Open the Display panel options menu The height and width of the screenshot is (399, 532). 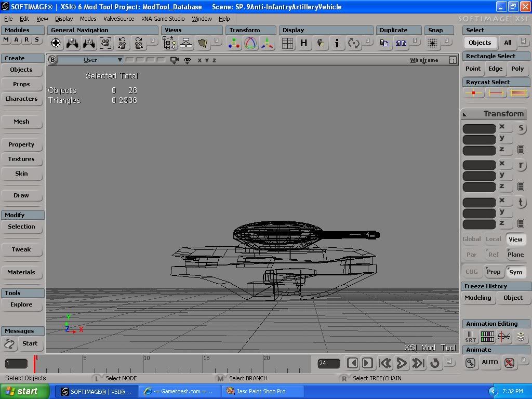[x=367, y=41]
